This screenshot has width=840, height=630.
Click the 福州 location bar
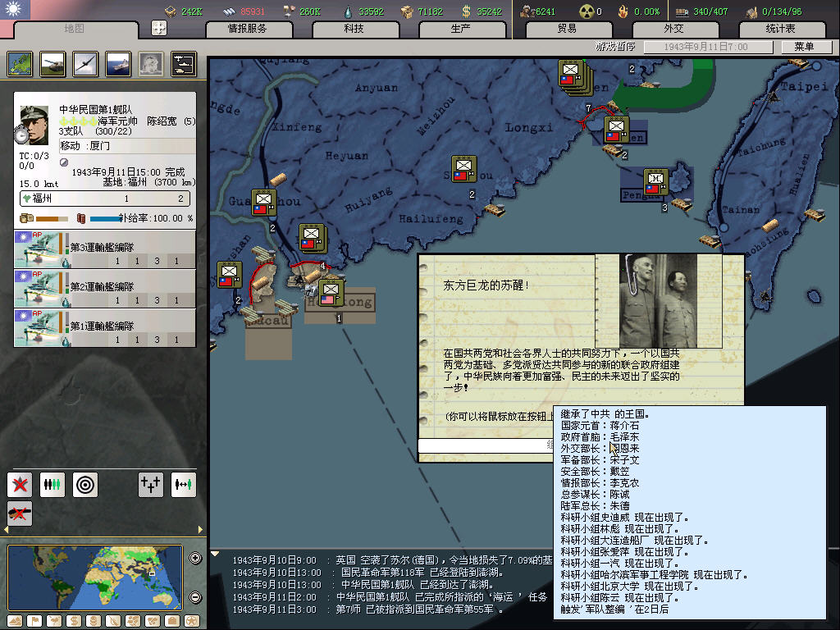pos(105,199)
